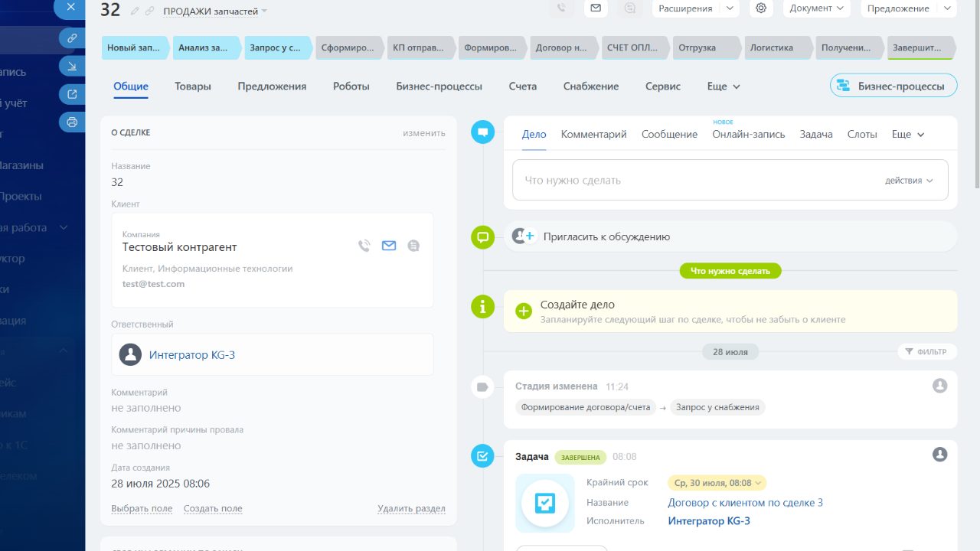Click изменить in the О сделке section

(424, 133)
